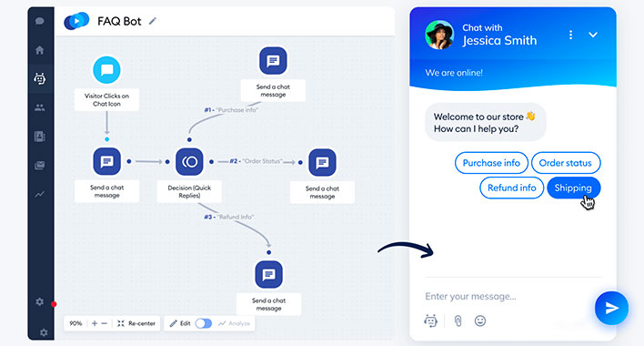Click Re-center canvas button

tap(136, 323)
